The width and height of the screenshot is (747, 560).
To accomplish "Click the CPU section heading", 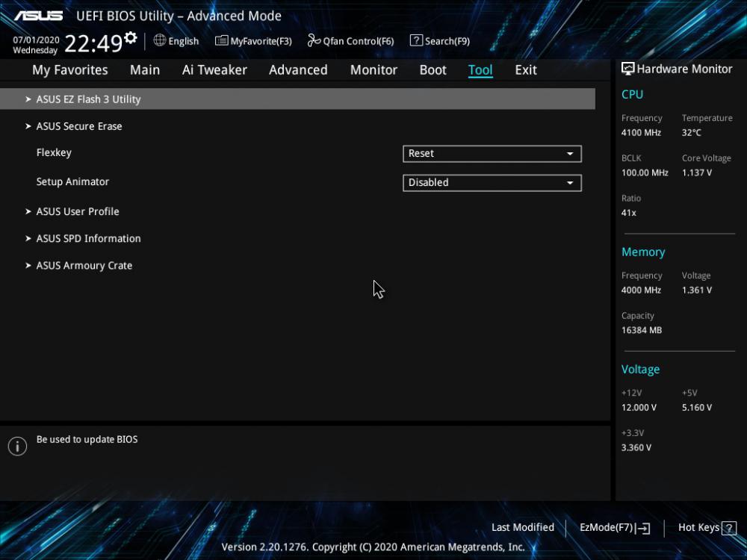I will 632,94.
